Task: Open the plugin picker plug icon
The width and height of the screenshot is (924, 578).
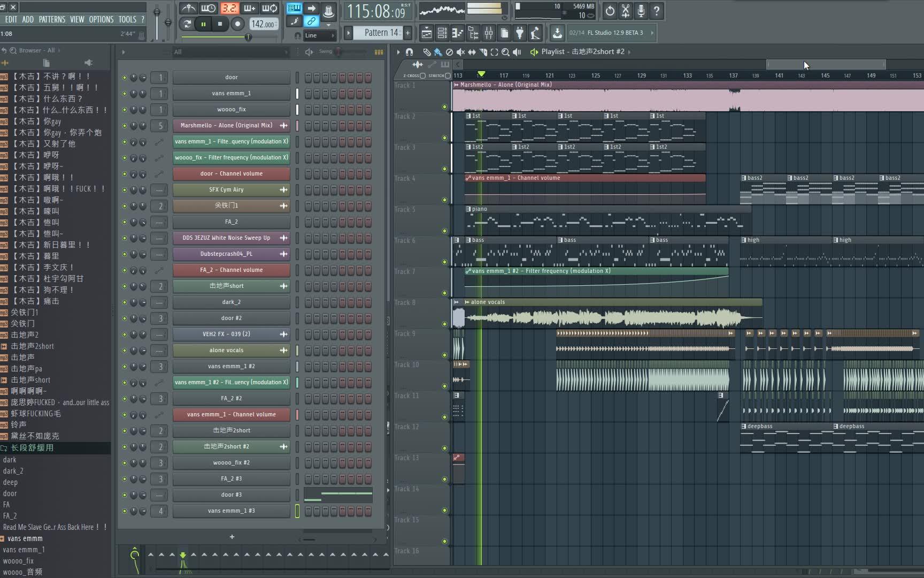Action: pyautogui.click(x=519, y=33)
